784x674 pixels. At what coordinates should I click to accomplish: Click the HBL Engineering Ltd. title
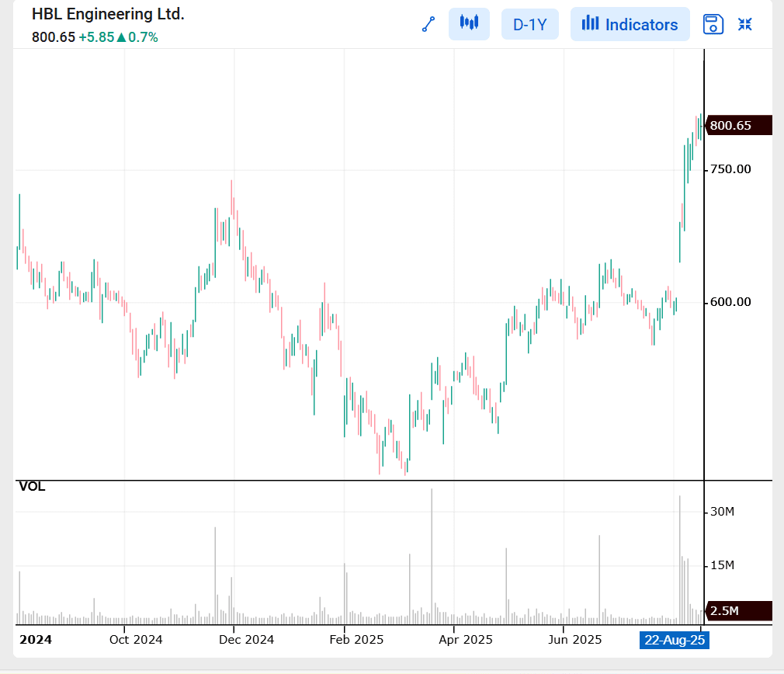point(108,14)
